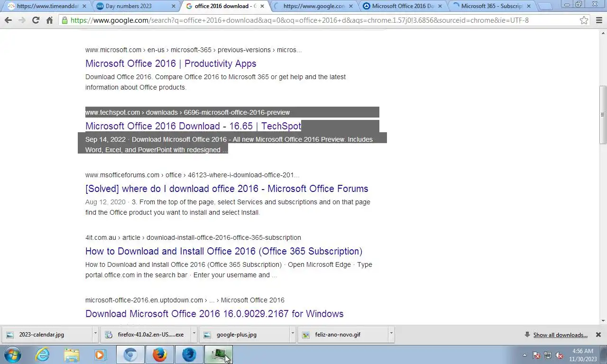The image size is (607, 364).
Task: Go back with the browser Back arrow
Action: coord(8,20)
